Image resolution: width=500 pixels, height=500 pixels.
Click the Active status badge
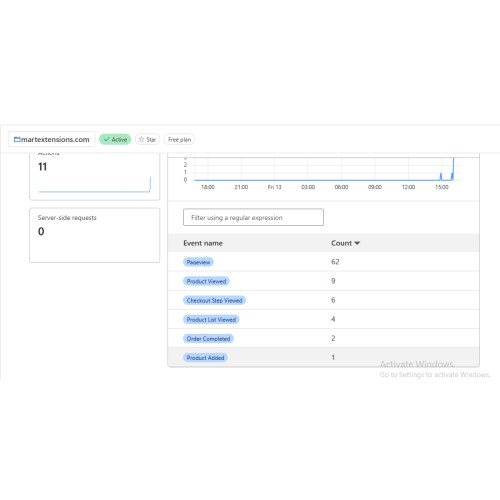coord(115,139)
